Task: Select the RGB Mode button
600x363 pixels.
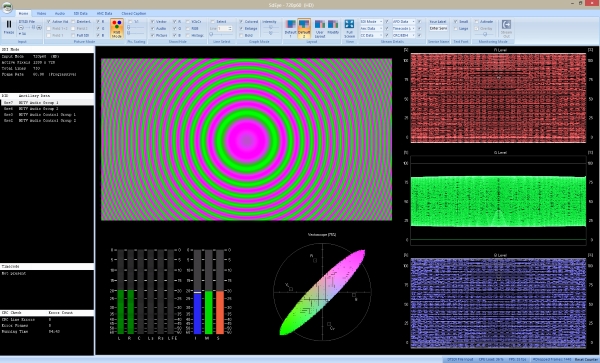Action: 117,28
